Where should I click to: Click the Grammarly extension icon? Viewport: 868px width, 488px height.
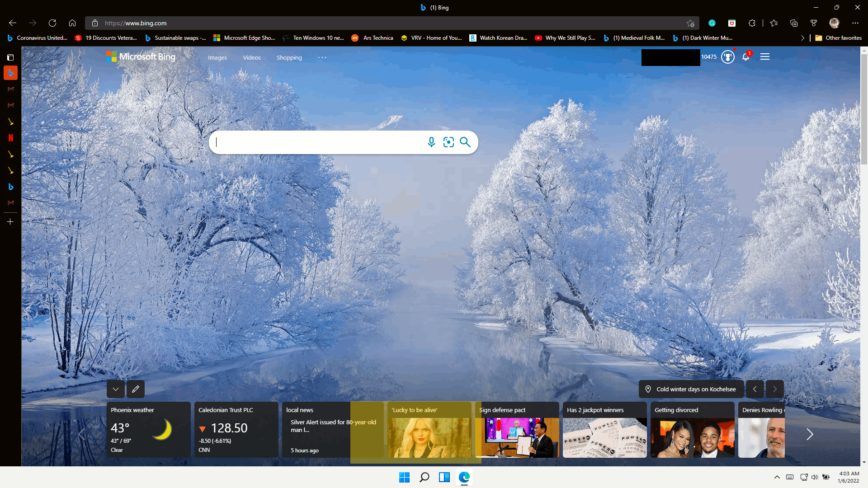(712, 23)
